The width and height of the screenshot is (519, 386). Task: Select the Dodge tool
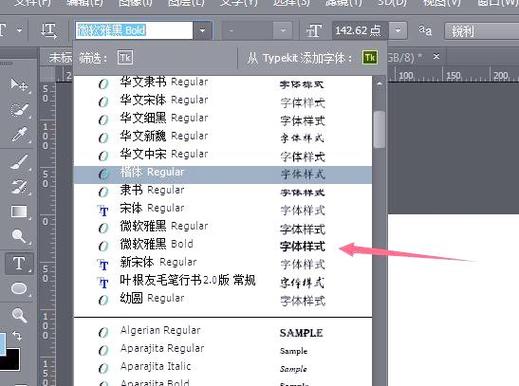[x=18, y=236]
